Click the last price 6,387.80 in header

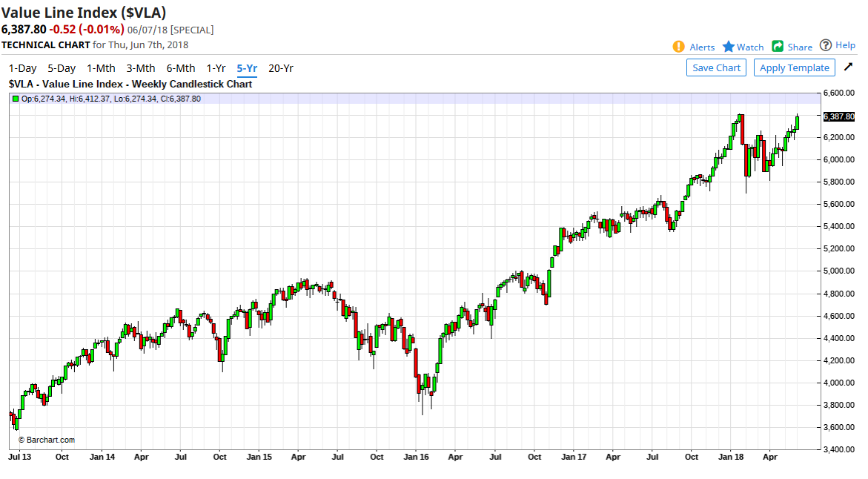click(x=24, y=30)
